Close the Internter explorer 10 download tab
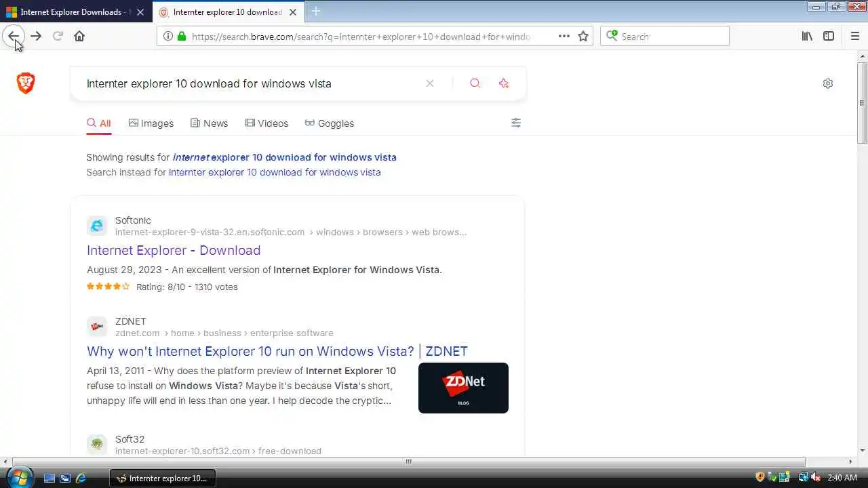This screenshot has width=868, height=488. point(292,12)
